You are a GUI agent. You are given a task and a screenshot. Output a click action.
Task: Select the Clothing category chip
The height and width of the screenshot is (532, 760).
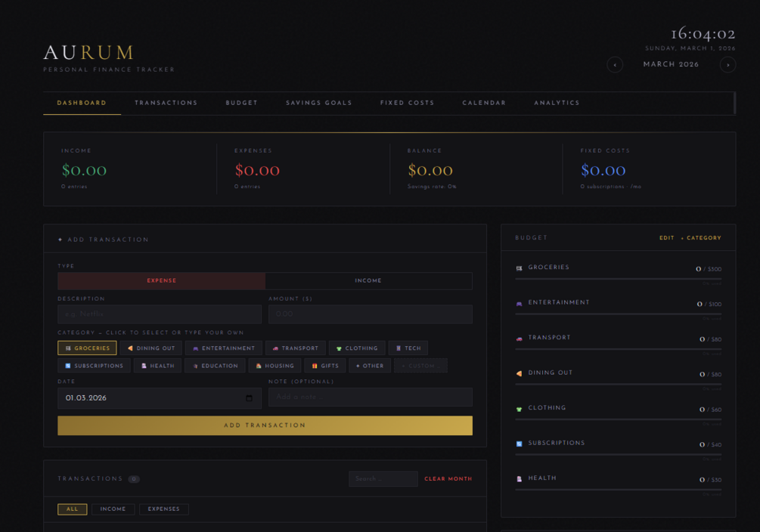click(x=357, y=348)
